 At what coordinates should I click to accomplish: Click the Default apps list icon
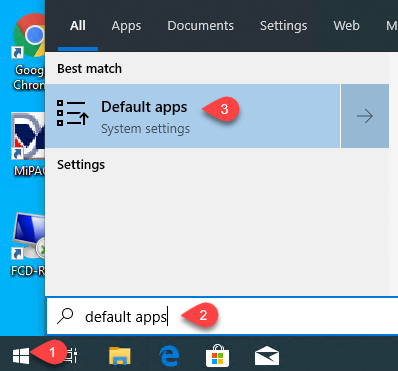pyautogui.click(x=72, y=113)
